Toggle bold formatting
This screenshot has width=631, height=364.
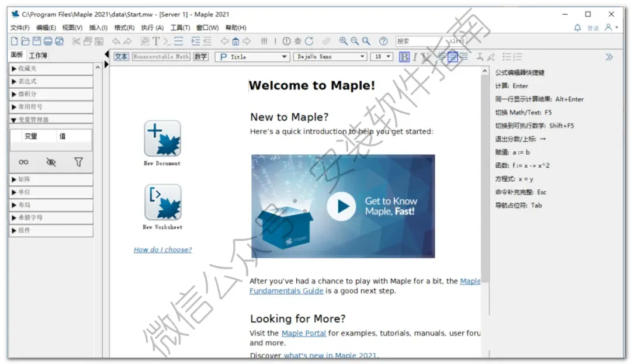point(404,57)
